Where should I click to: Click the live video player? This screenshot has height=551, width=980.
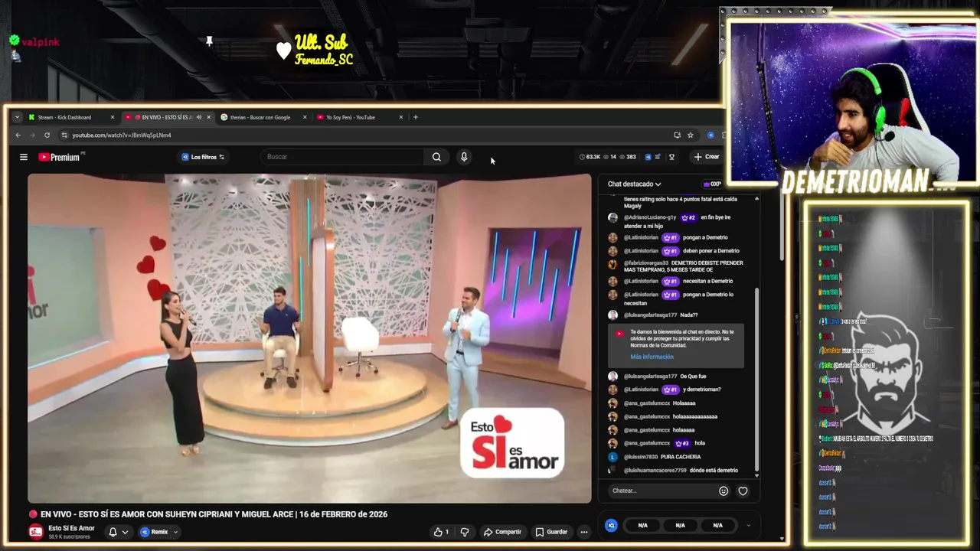(309, 338)
